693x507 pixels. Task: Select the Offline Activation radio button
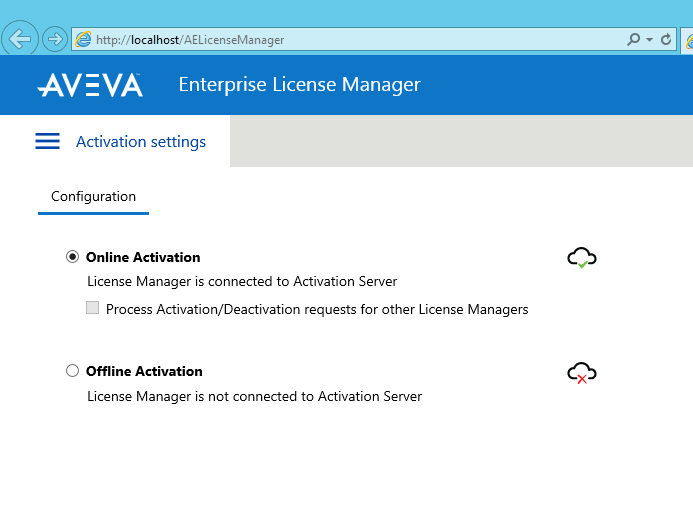pos(72,370)
